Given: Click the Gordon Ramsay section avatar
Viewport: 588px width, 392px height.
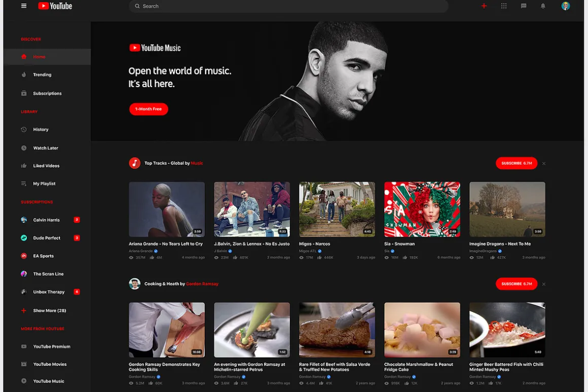Looking at the screenshot, I should (x=135, y=284).
